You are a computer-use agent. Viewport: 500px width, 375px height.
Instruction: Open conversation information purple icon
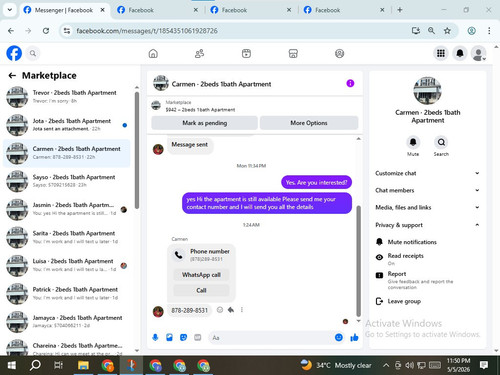point(350,83)
